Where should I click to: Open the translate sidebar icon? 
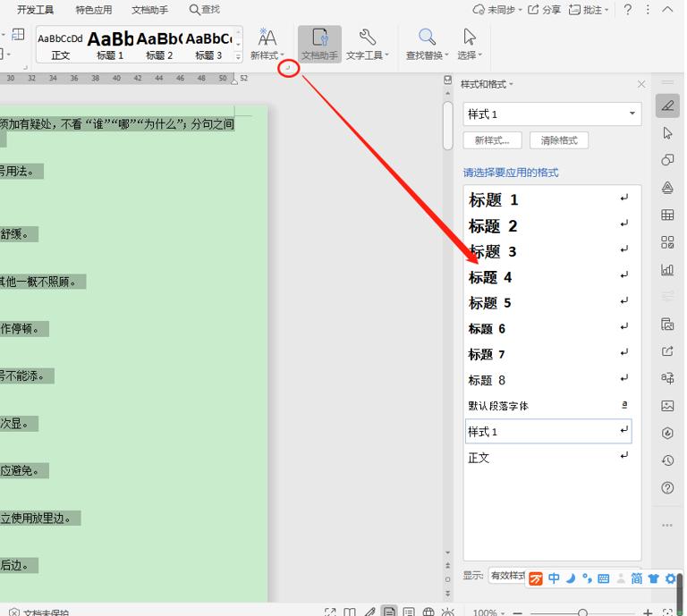667,378
